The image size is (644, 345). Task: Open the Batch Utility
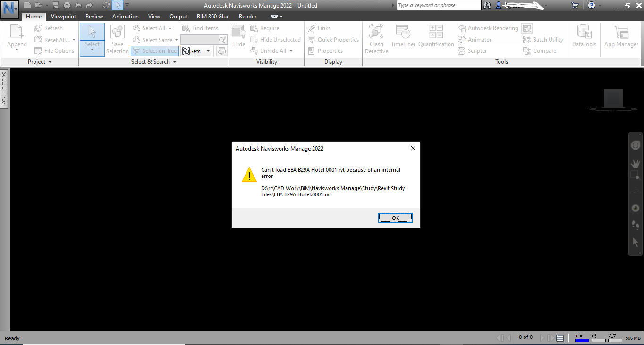[543, 39]
